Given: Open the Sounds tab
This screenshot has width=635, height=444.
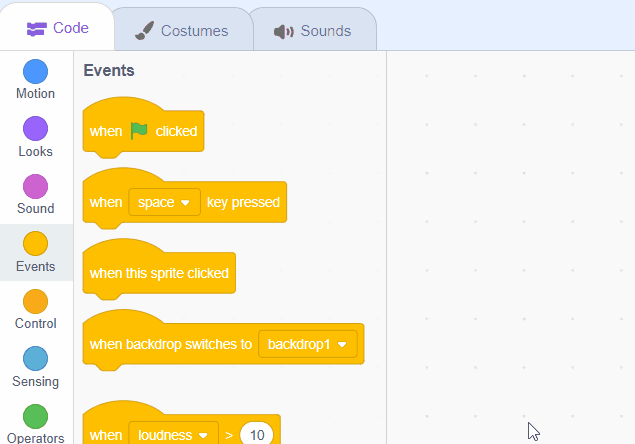Looking at the screenshot, I should coord(313,31).
